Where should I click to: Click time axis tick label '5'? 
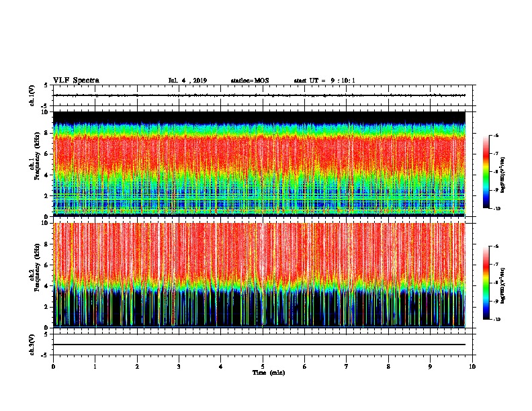point(263,367)
